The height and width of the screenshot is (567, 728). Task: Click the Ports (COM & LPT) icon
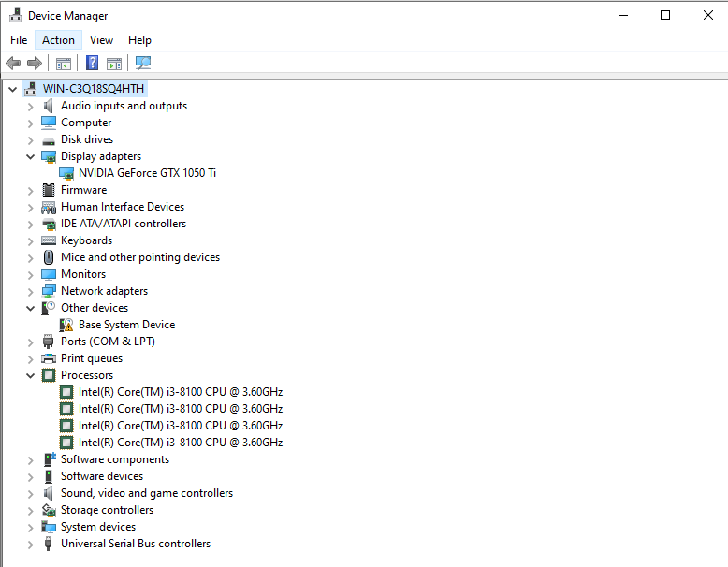49,342
